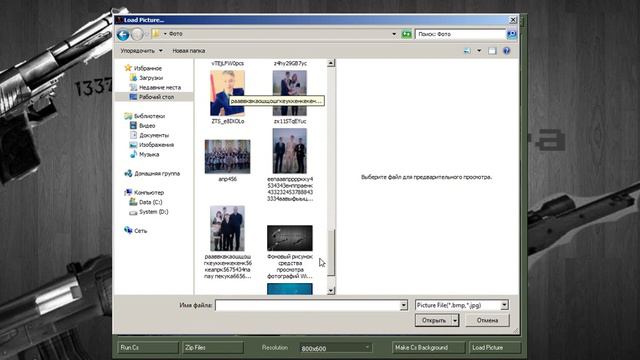Click the Новая папка button
Screen dimensions: 640x360
[189, 51]
